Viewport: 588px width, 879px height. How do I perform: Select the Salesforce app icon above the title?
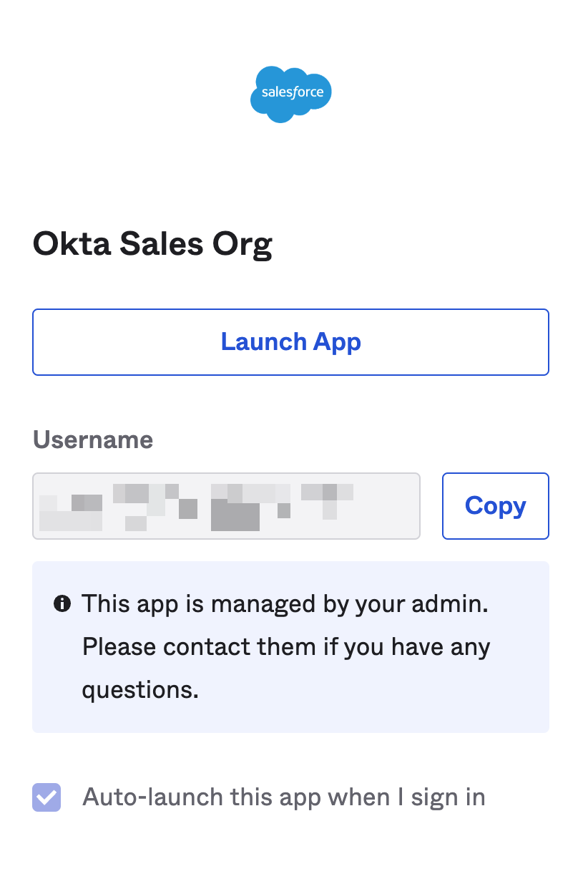[x=290, y=93]
